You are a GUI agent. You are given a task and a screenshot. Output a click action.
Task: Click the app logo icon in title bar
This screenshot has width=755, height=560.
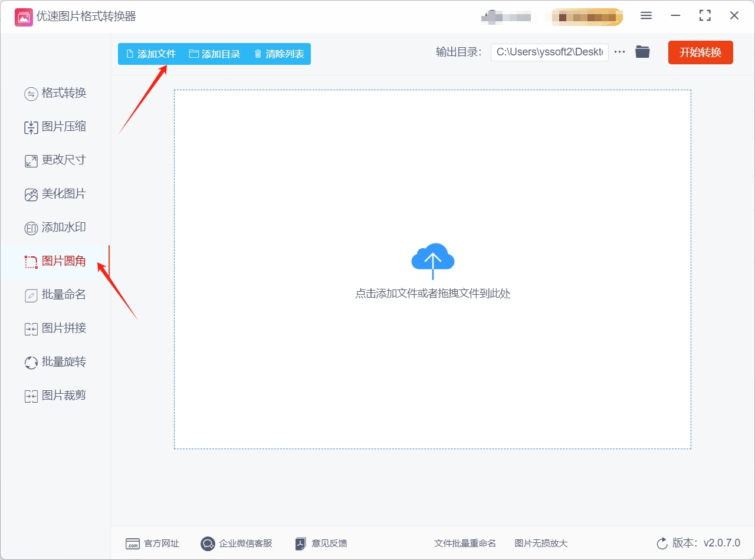point(24,17)
